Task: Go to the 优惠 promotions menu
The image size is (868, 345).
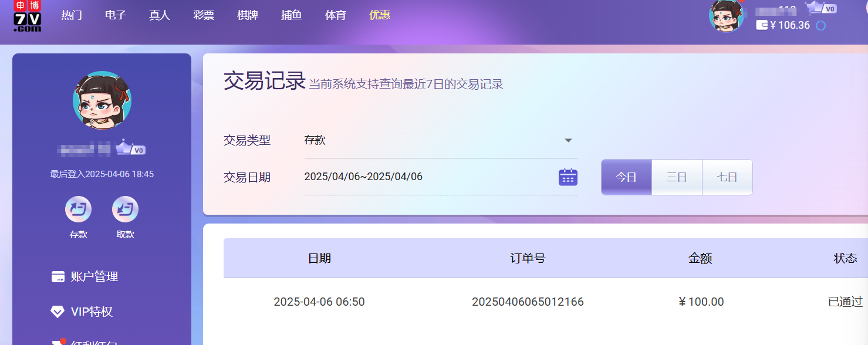Action: [380, 15]
